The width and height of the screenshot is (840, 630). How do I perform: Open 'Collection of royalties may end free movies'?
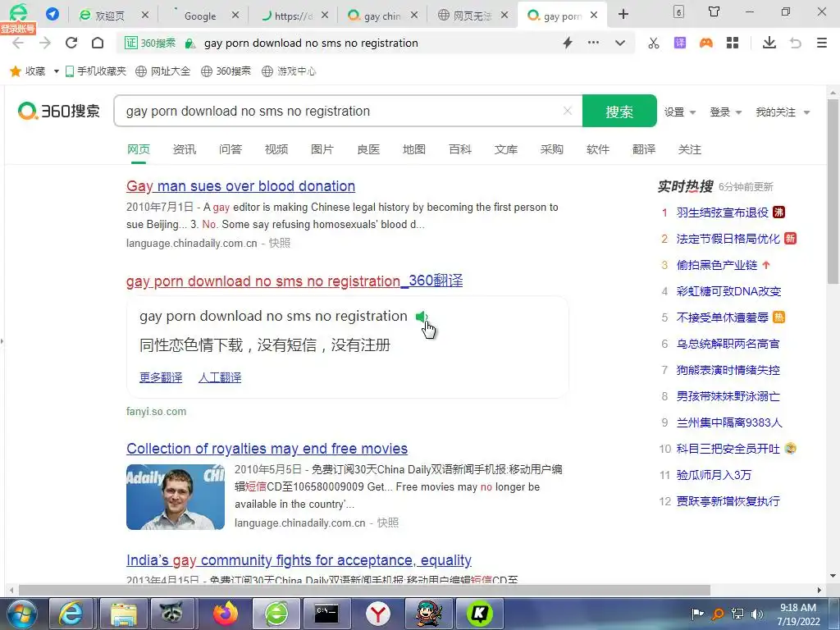267,449
